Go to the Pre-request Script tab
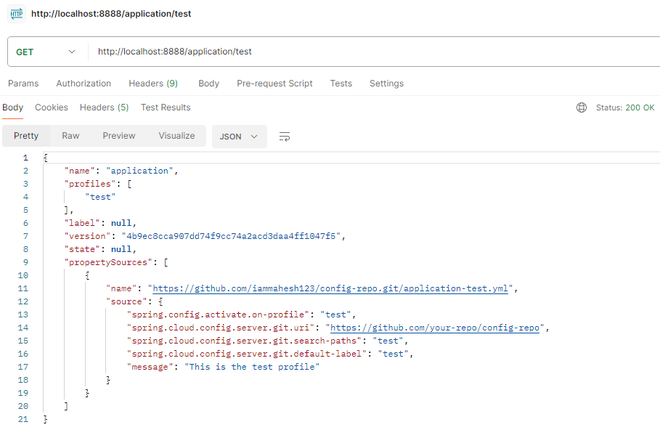Viewport: 660px width, 430px height. [274, 83]
